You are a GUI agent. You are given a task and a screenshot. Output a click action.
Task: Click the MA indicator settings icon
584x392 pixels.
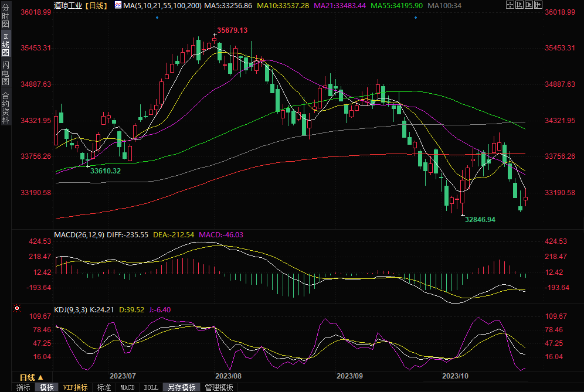click(x=118, y=5)
